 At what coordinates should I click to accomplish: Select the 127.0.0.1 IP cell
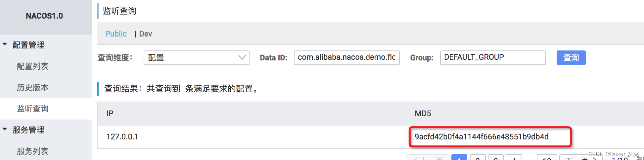[x=122, y=137]
